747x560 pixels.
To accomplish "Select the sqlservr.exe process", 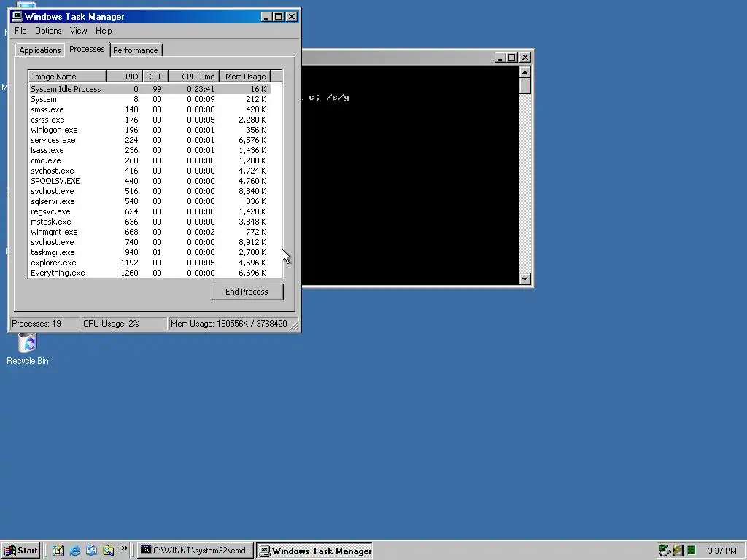I will coord(149,201).
